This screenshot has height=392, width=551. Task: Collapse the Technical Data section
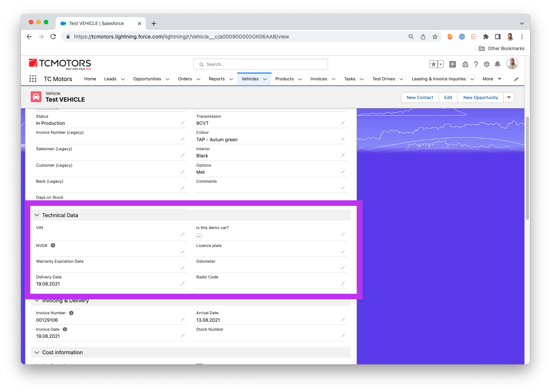(x=37, y=215)
